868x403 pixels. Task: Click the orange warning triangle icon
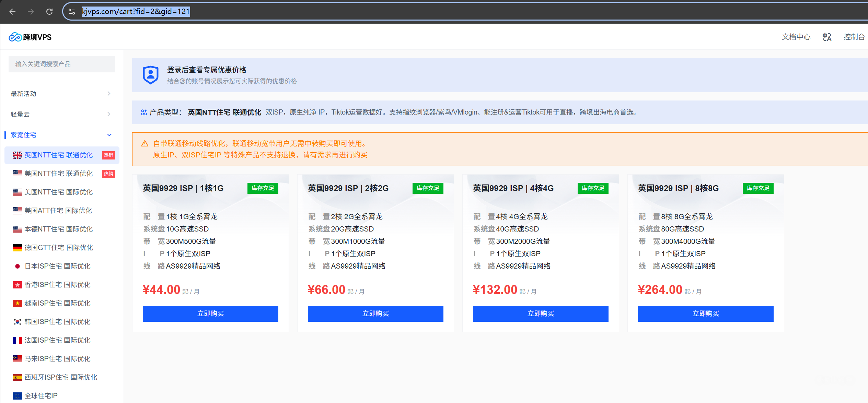(145, 143)
